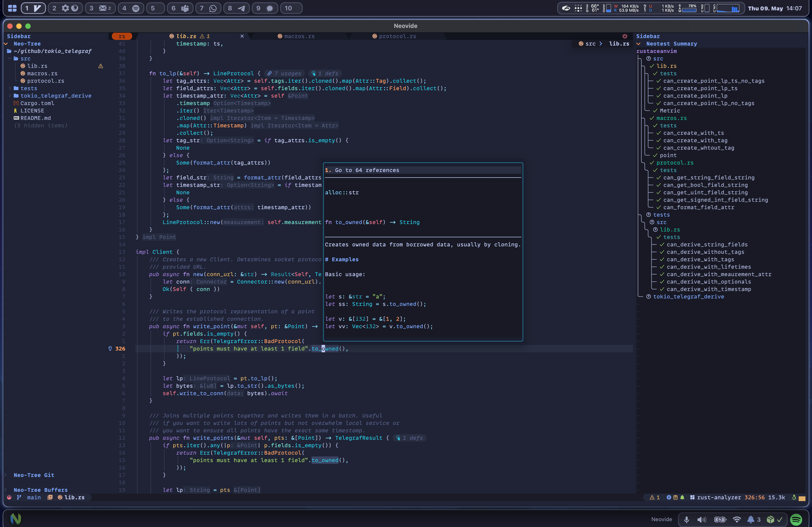Toggle the microphone icon in the tray
The width and height of the screenshot is (812, 527).
point(686,519)
